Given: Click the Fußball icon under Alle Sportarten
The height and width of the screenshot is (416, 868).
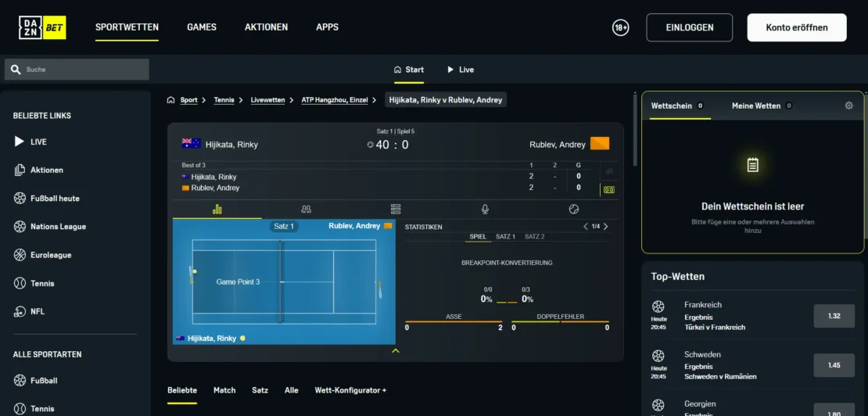Looking at the screenshot, I should (20, 381).
